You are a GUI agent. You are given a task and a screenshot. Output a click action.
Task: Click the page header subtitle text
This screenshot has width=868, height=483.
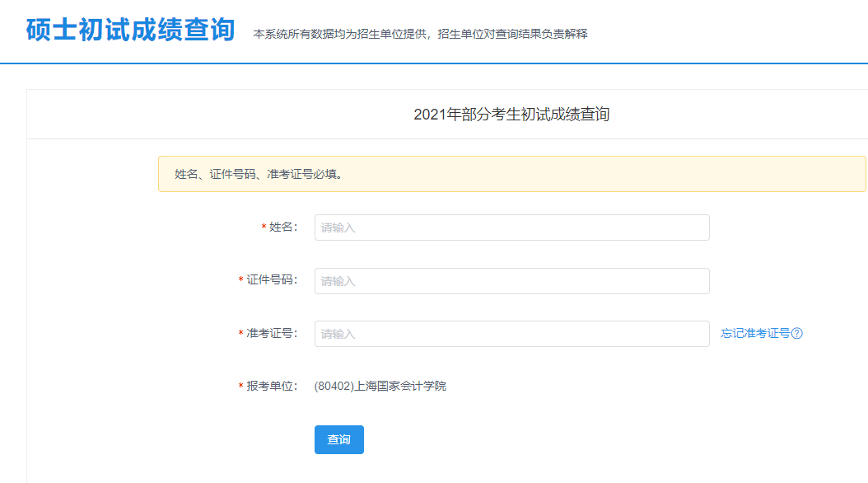(422, 35)
